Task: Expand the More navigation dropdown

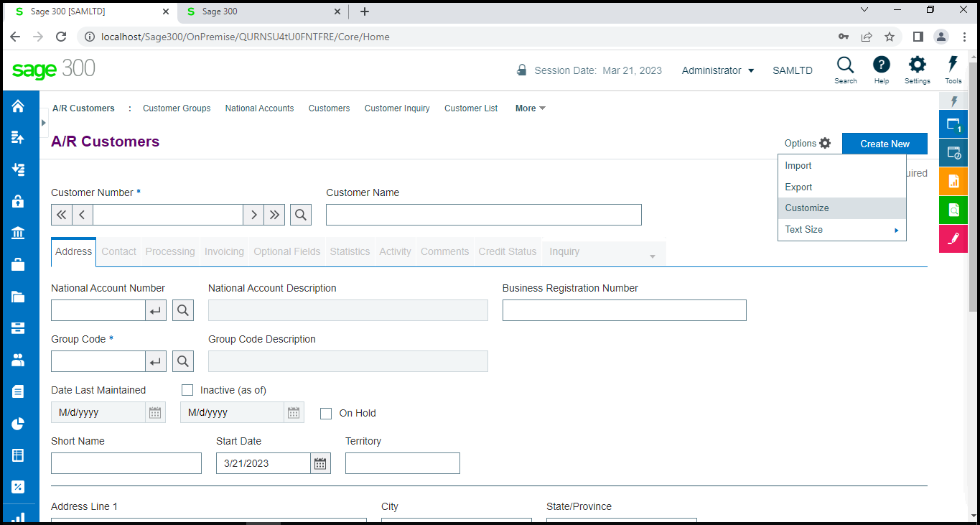Action: pyautogui.click(x=531, y=108)
